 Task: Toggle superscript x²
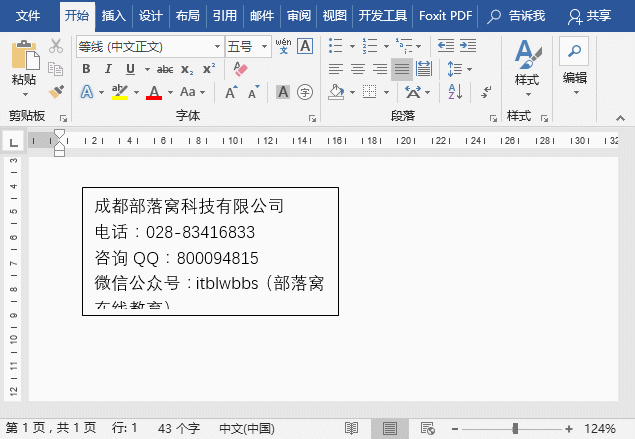(x=209, y=69)
